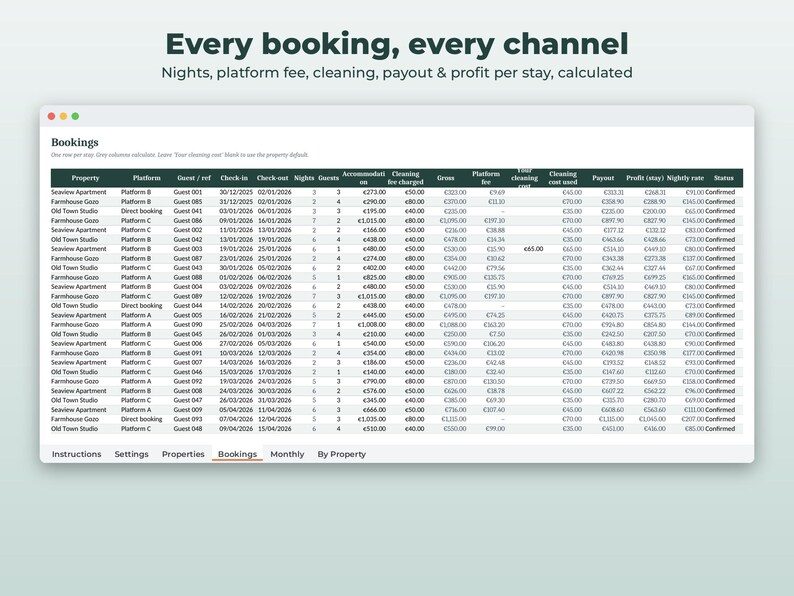The image size is (794, 596).
Task: Select check-in date 25/02/2026
Action: (236, 325)
